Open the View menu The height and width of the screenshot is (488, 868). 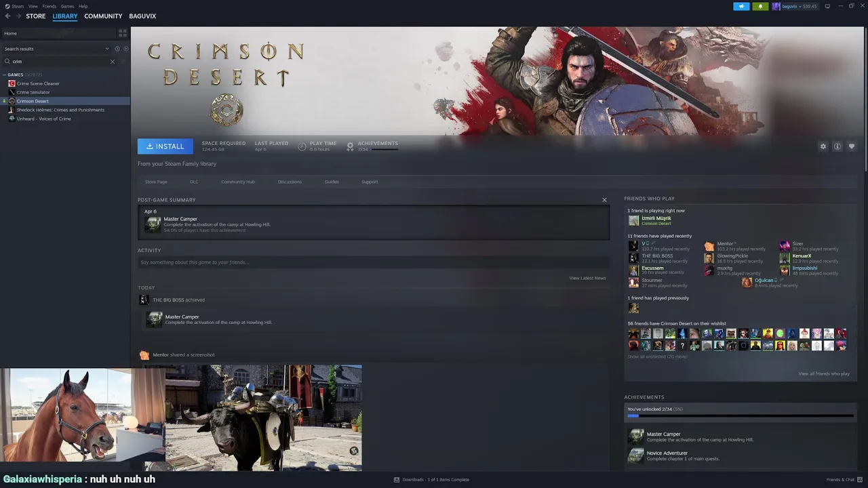point(33,6)
